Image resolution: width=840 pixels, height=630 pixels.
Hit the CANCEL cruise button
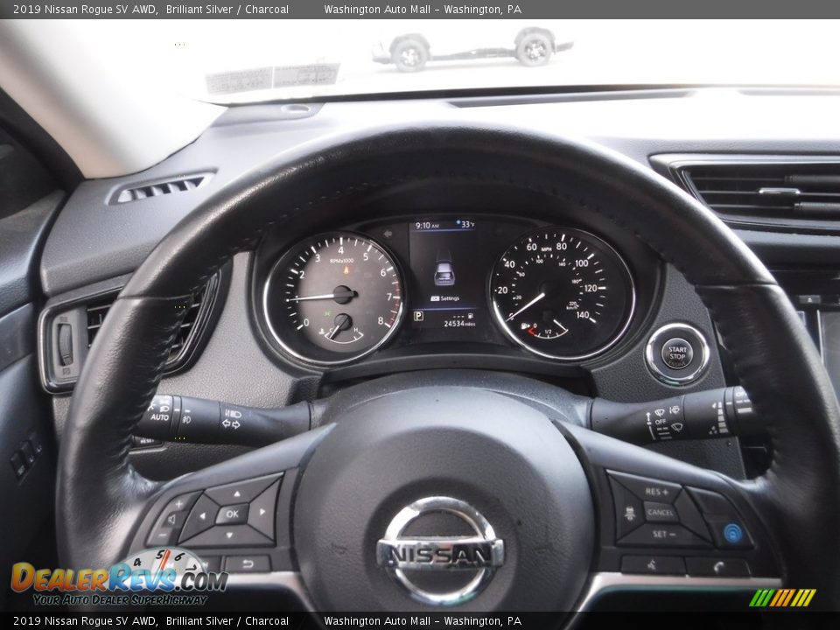click(x=660, y=512)
